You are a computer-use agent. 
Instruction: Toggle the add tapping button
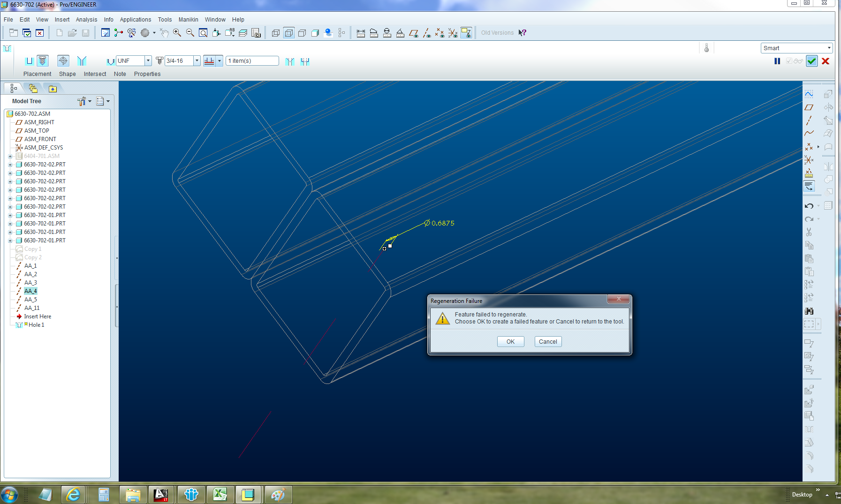63,61
